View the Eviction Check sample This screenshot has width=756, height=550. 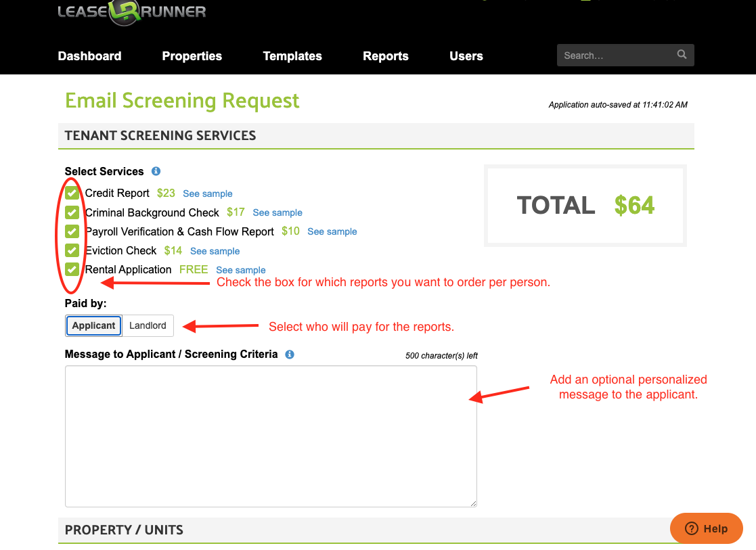click(x=215, y=251)
